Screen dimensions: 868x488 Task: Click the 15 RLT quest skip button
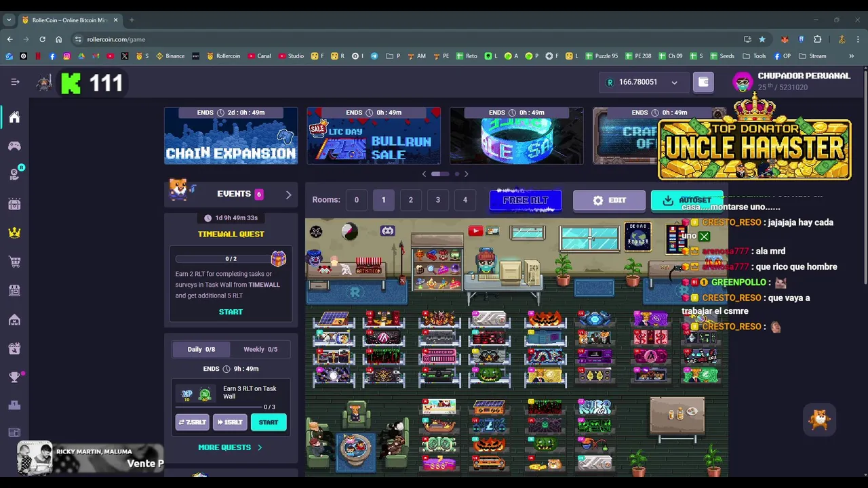(x=230, y=422)
